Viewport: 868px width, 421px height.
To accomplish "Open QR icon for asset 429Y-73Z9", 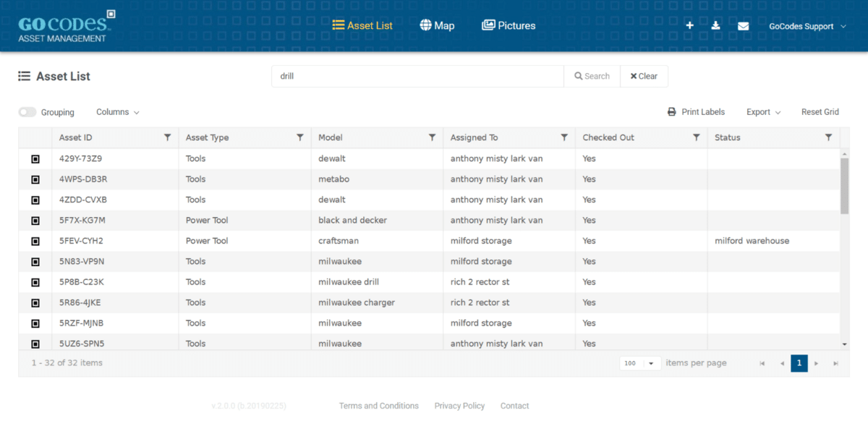I will click(x=35, y=158).
